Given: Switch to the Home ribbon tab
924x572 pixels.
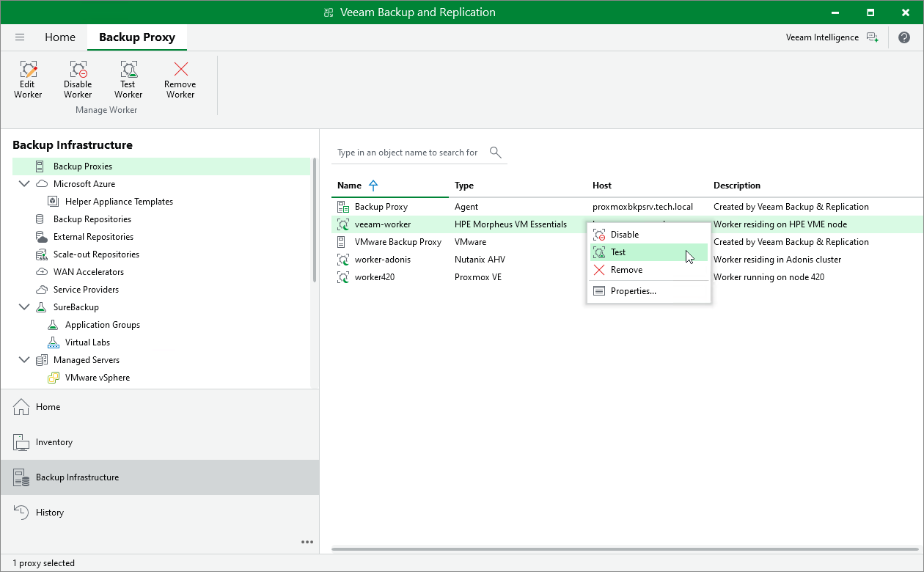Looking at the screenshot, I should [x=60, y=37].
